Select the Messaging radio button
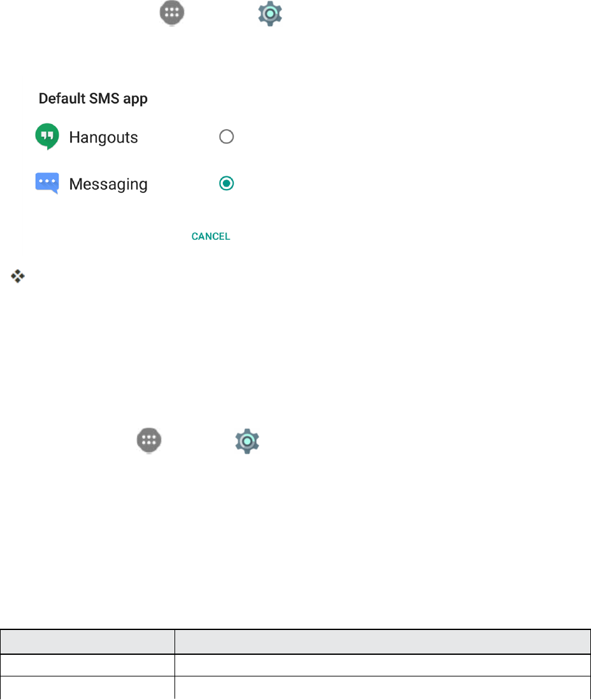The image size is (591, 700). click(227, 183)
